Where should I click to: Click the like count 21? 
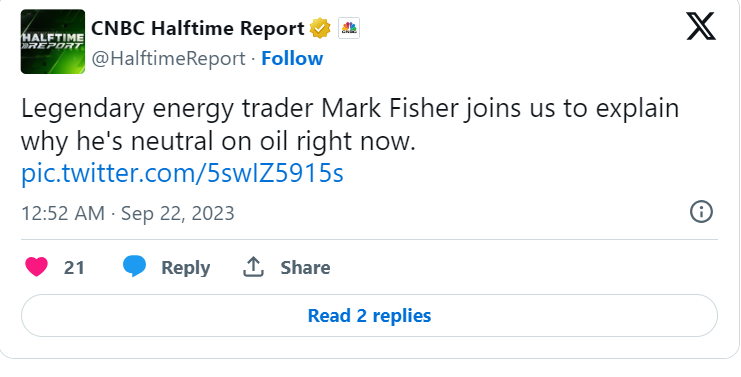[x=74, y=267]
